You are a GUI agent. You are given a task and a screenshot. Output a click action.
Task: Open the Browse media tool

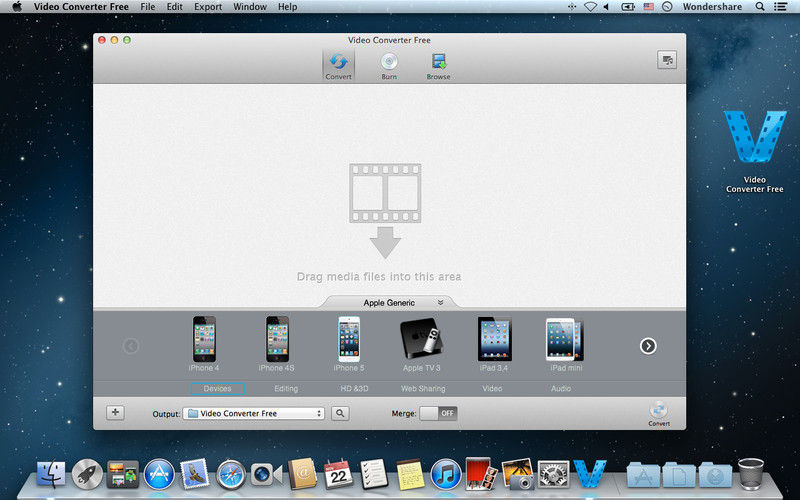coord(438,66)
